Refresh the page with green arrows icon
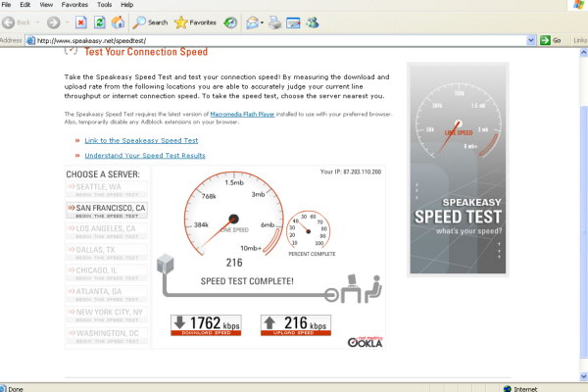588x392 pixels. point(99,23)
